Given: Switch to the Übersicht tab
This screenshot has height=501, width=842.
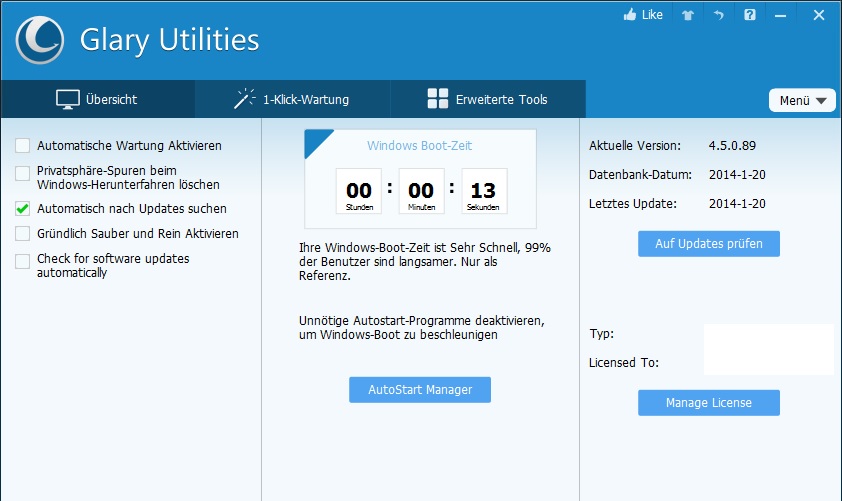Looking at the screenshot, I should 98,99.
